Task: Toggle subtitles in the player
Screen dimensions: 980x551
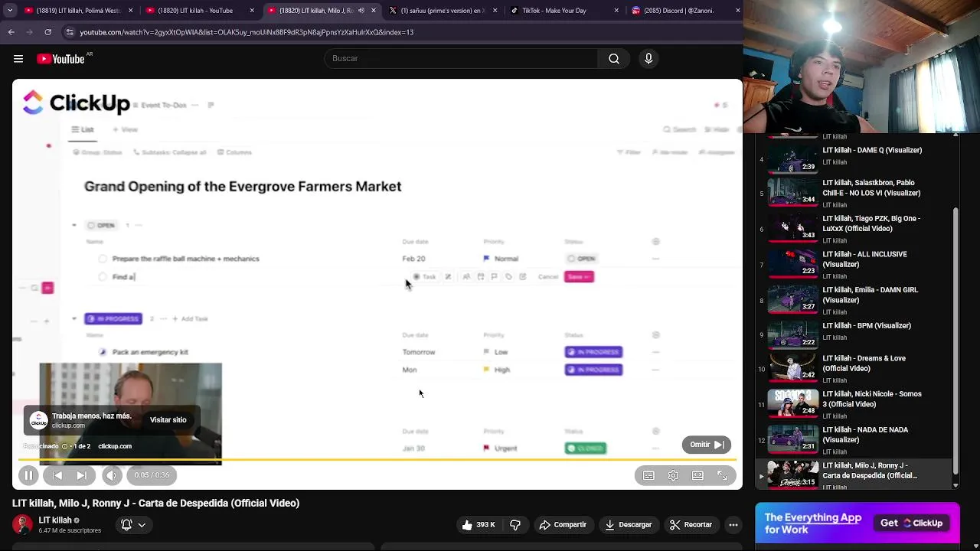Action: point(648,475)
